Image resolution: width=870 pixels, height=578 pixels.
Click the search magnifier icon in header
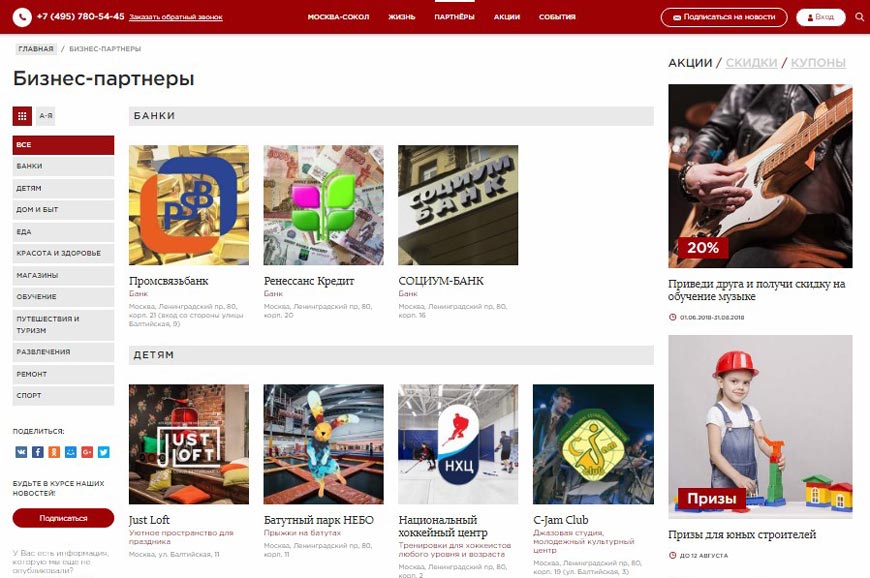[x=859, y=17]
